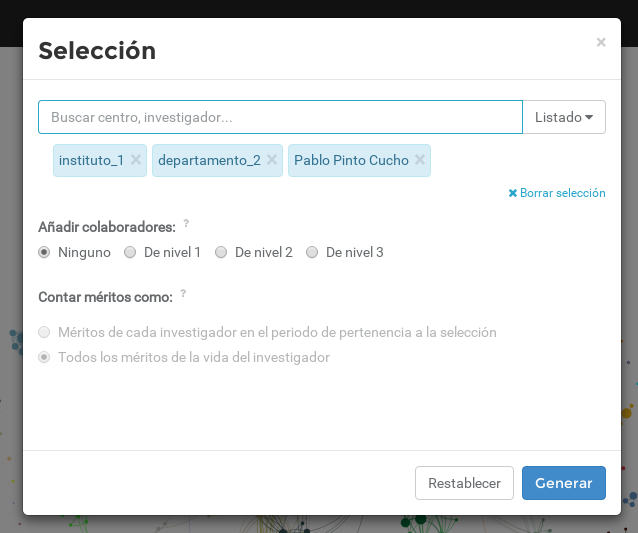The height and width of the screenshot is (533, 638).
Task: Remove the Pablo Pinto Cucho tag
Action: pos(420,160)
